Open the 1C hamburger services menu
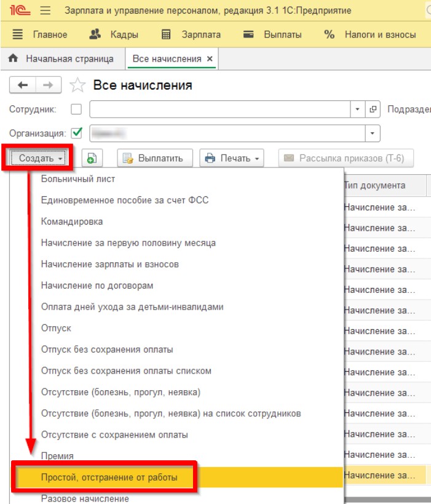Screen dimensions: 431x504 pyautogui.click(x=45, y=10)
